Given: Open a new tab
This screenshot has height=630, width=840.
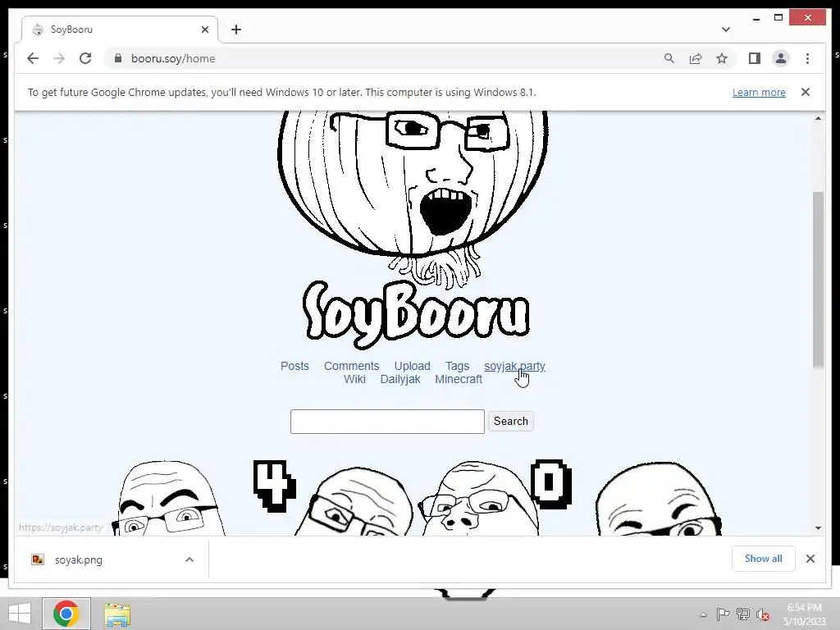Looking at the screenshot, I should (236, 30).
